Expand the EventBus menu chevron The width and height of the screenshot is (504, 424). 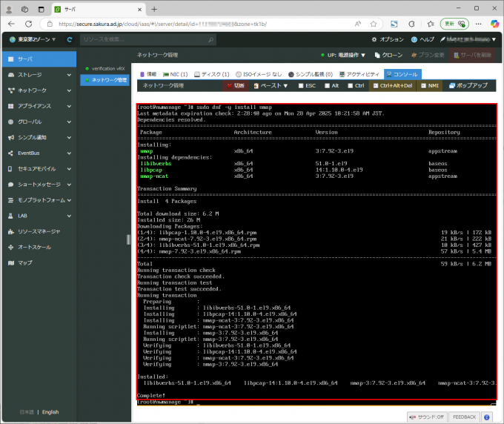pyautogui.click(x=69, y=153)
